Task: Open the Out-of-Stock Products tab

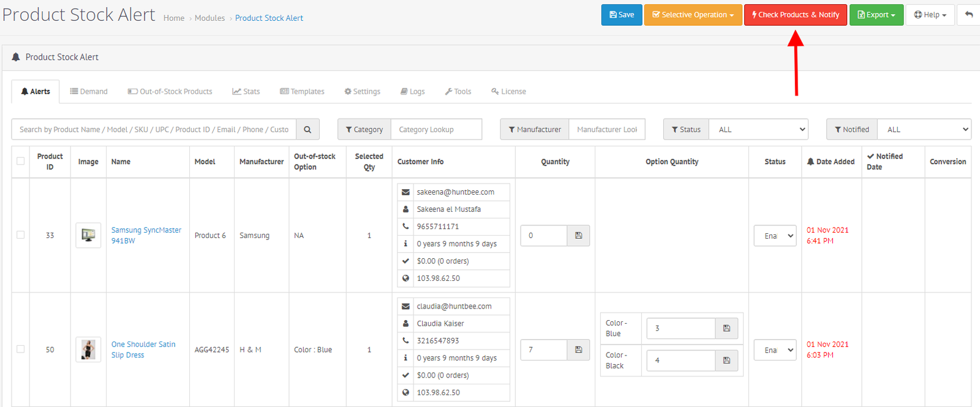Action: coord(170,91)
